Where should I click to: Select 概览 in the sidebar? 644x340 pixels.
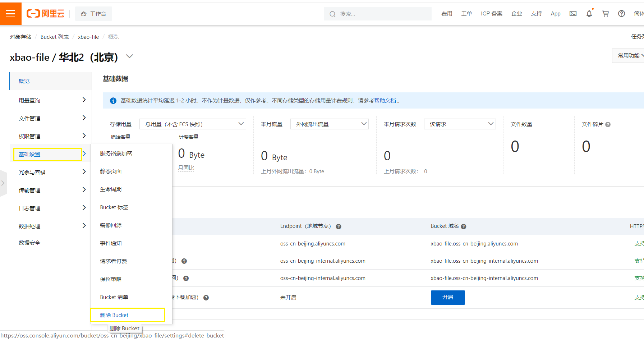pos(51,81)
